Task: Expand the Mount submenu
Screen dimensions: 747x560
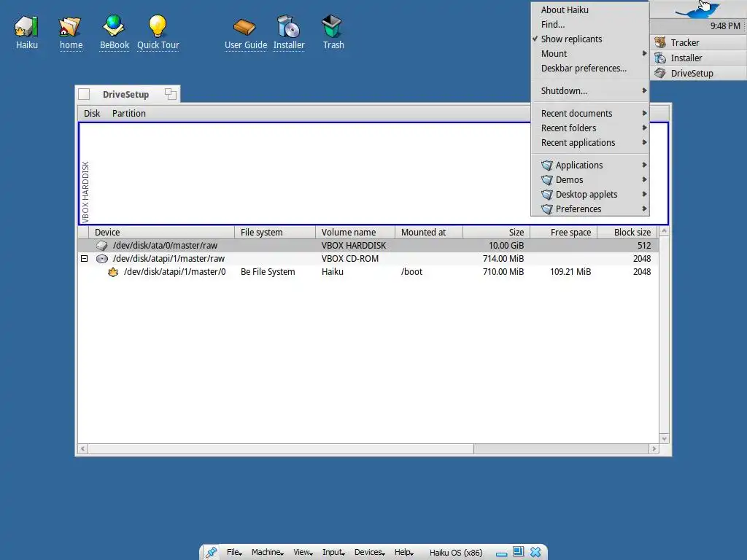Action: point(589,54)
